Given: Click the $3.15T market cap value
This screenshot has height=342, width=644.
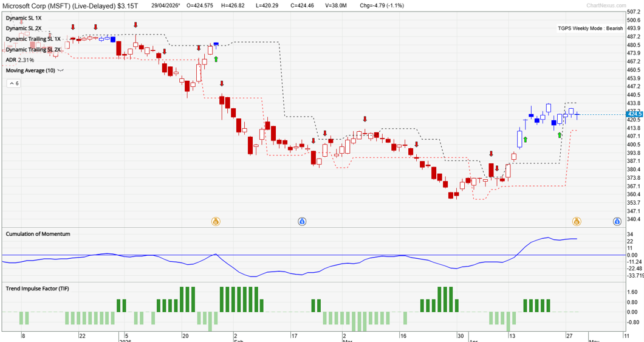Looking at the screenshot, I should [128, 5].
